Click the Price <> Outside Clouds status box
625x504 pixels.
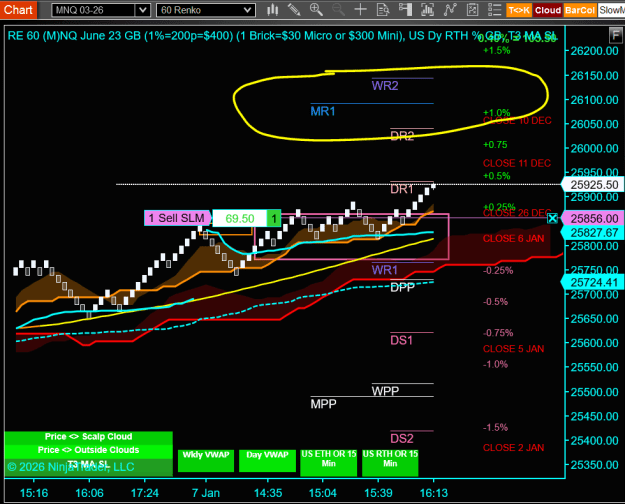click(88, 450)
